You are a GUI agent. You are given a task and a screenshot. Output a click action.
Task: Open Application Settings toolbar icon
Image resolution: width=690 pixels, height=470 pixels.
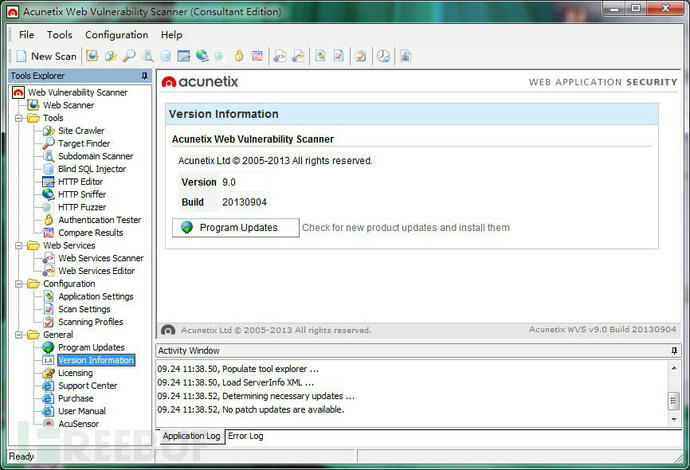point(320,56)
